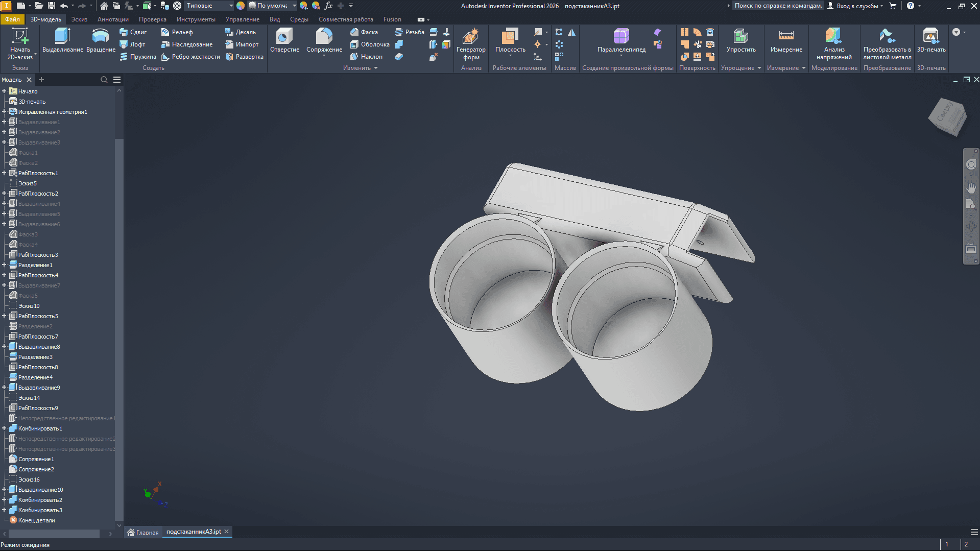Switch to the Эскиз ribbon tab
Image resolution: width=980 pixels, height=551 pixels.
(79, 19)
